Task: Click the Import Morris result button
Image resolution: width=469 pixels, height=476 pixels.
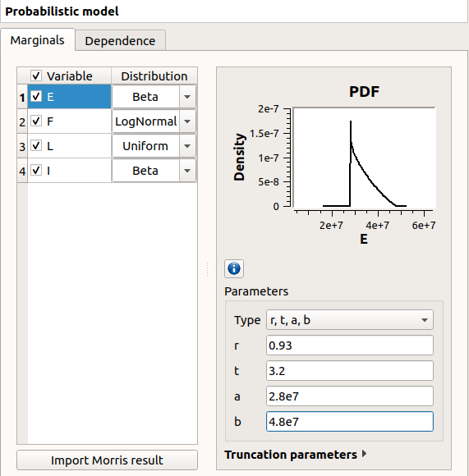Action: tap(107, 460)
